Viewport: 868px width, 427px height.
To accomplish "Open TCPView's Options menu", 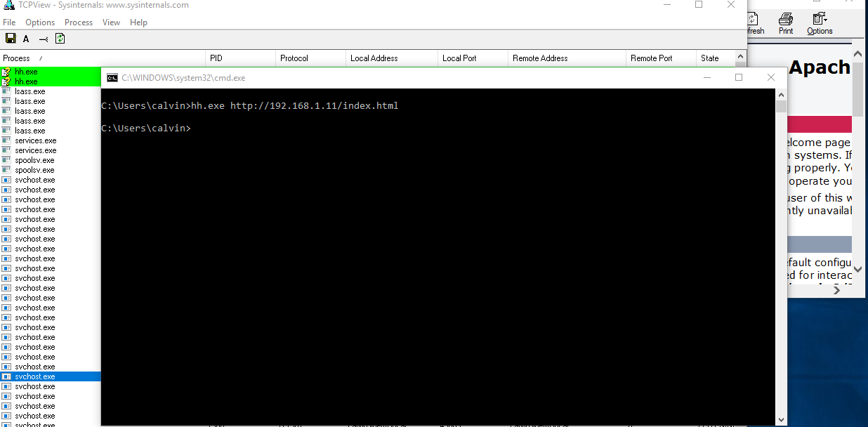I will click(40, 22).
